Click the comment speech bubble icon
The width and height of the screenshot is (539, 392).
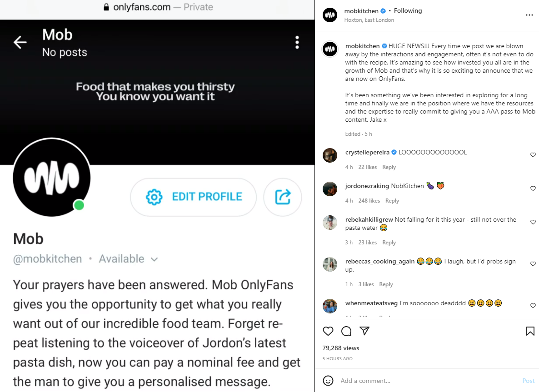pyautogui.click(x=346, y=331)
